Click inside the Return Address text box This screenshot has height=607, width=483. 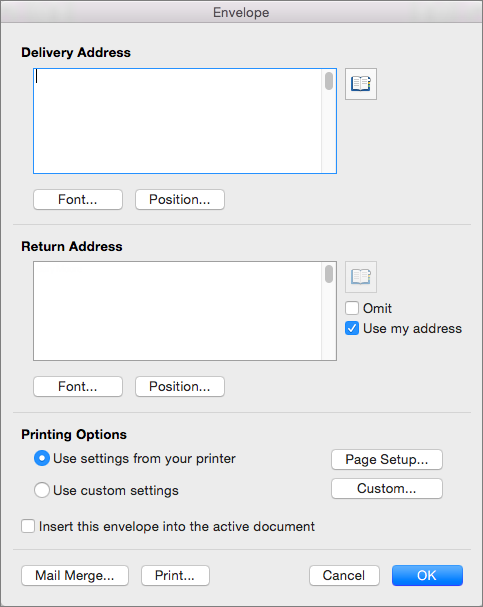(x=177, y=311)
